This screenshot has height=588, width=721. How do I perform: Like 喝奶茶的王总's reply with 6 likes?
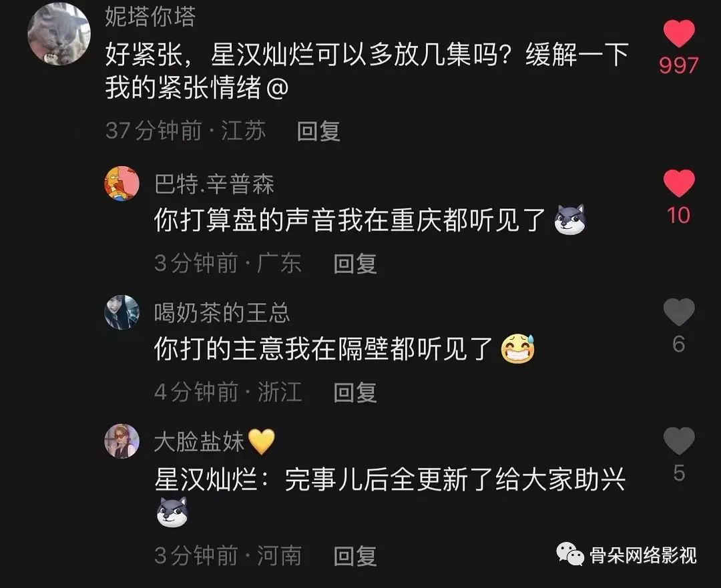click(679, 312)
